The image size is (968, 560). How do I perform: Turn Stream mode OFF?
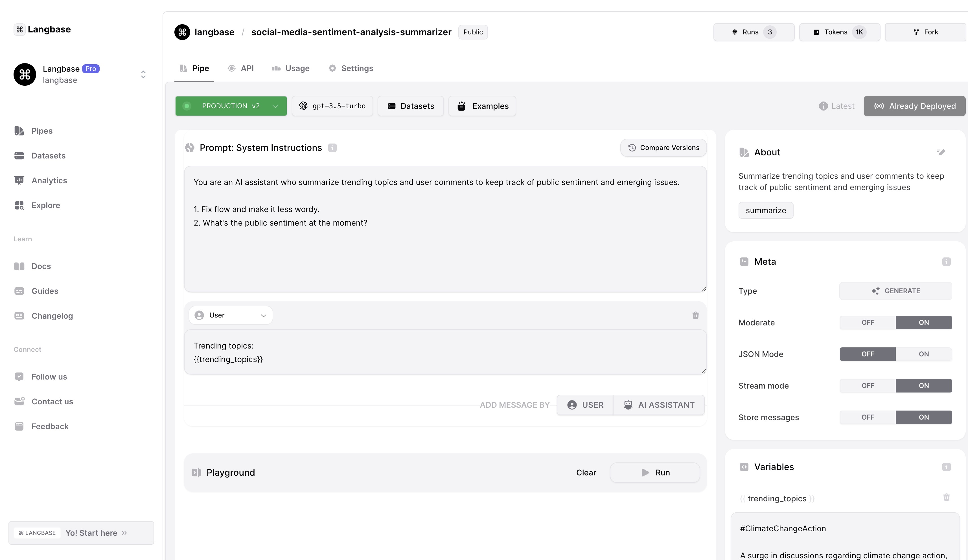pyautogui.click(x=867, y=385)
